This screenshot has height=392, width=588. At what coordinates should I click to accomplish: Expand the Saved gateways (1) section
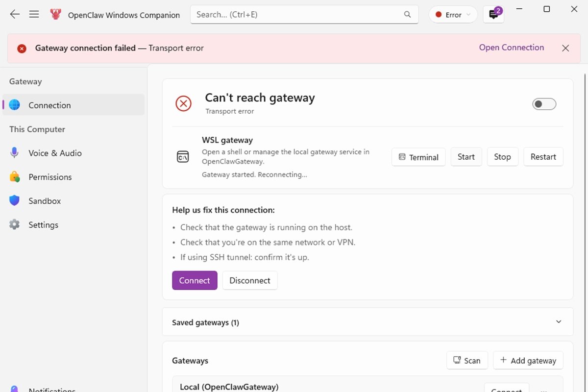point(367,322)
